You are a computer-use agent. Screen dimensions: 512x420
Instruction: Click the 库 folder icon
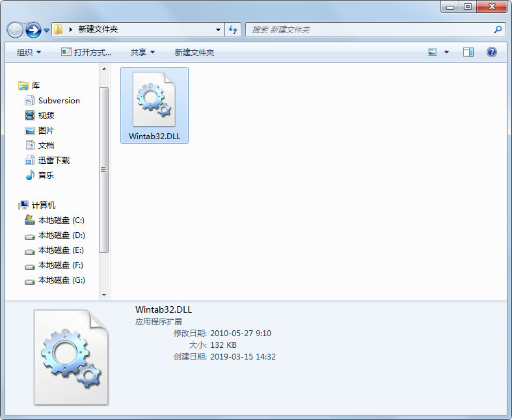[23, 86]
